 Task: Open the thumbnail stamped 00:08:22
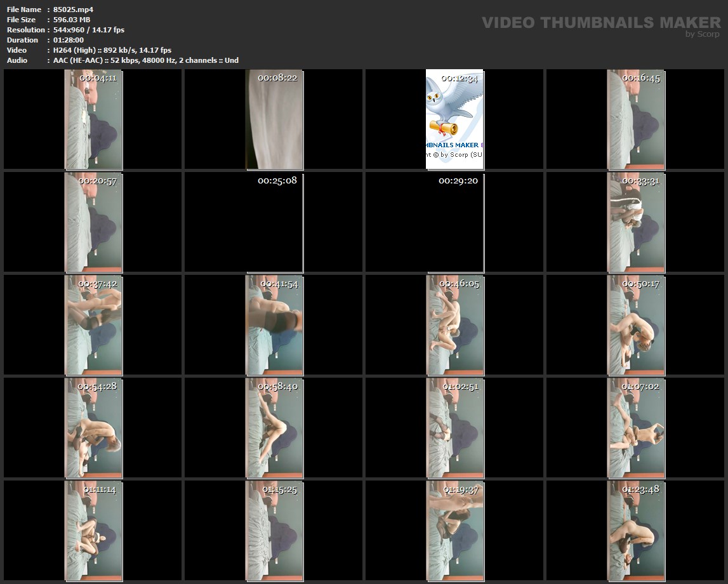274,119
